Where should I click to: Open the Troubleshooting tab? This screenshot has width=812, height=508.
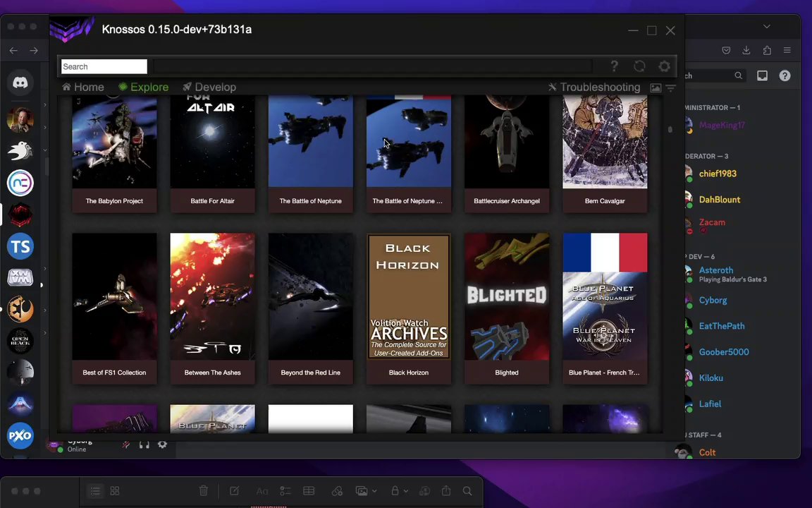594,87
